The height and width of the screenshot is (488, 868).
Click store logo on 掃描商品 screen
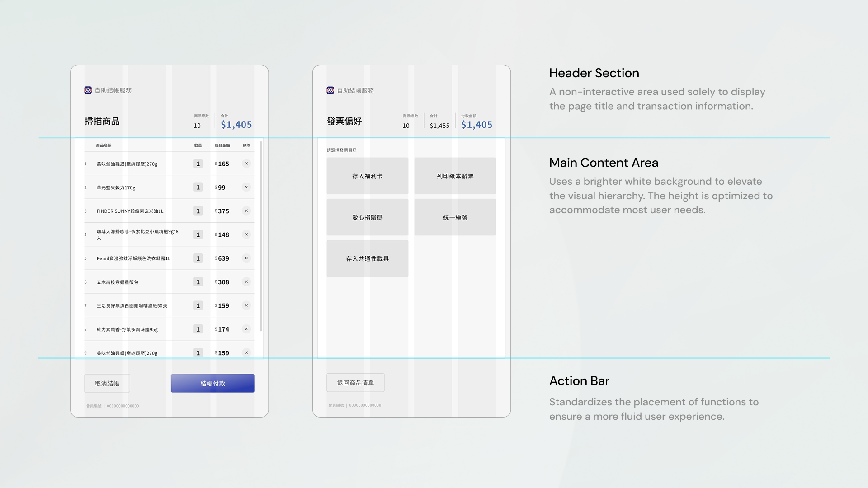(88, 90)
